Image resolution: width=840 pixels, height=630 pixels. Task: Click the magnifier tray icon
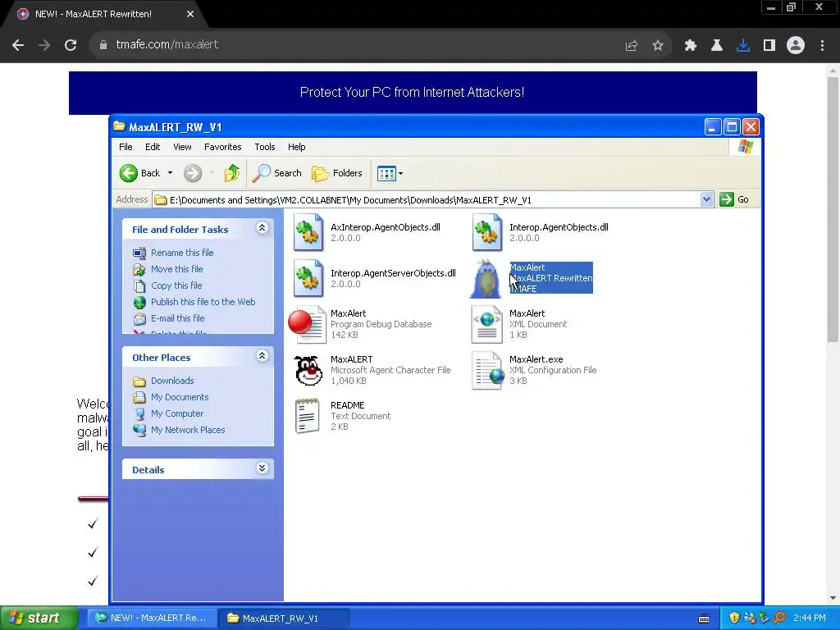click(x=780, y=618)
